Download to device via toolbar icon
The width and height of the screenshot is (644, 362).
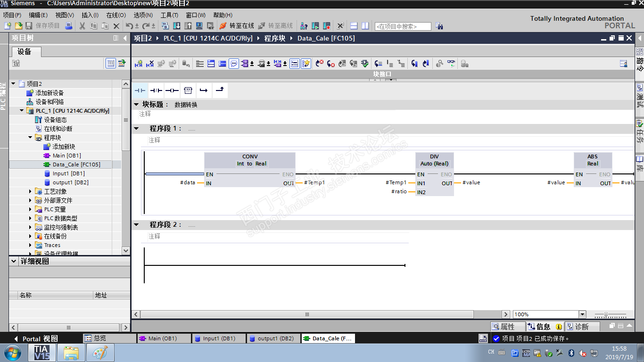point(177,25)
